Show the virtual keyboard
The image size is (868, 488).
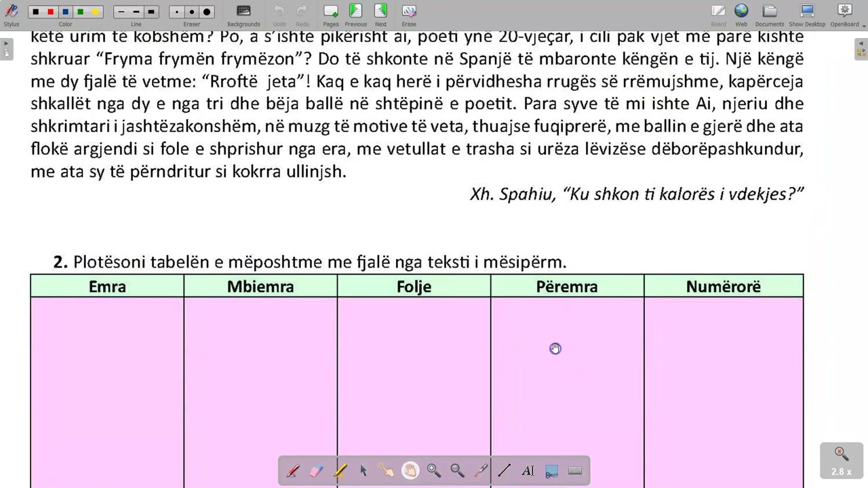575,471
